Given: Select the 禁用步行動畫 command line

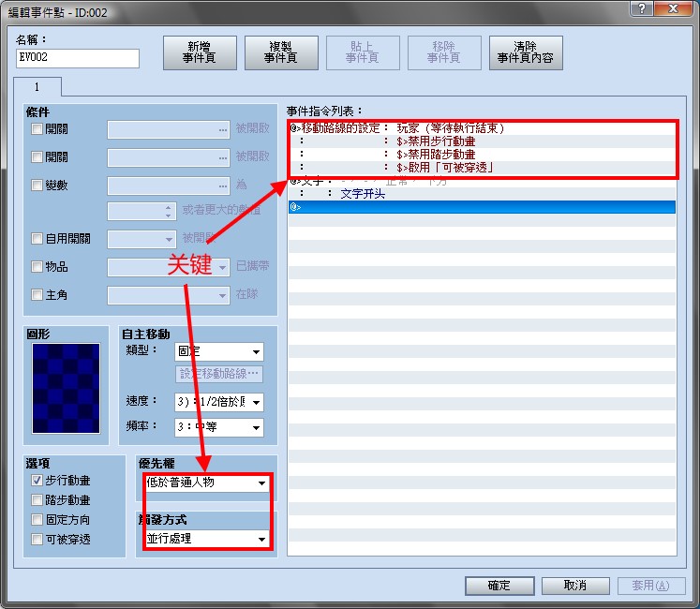Looking at the screenshot, I should (483, 141).
